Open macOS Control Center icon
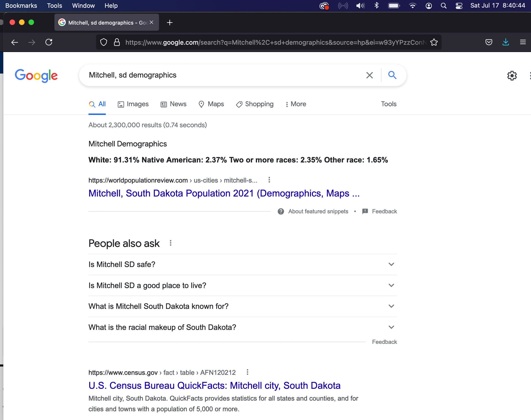This screenshot has width=531, height=420. (x=459, y=6)
